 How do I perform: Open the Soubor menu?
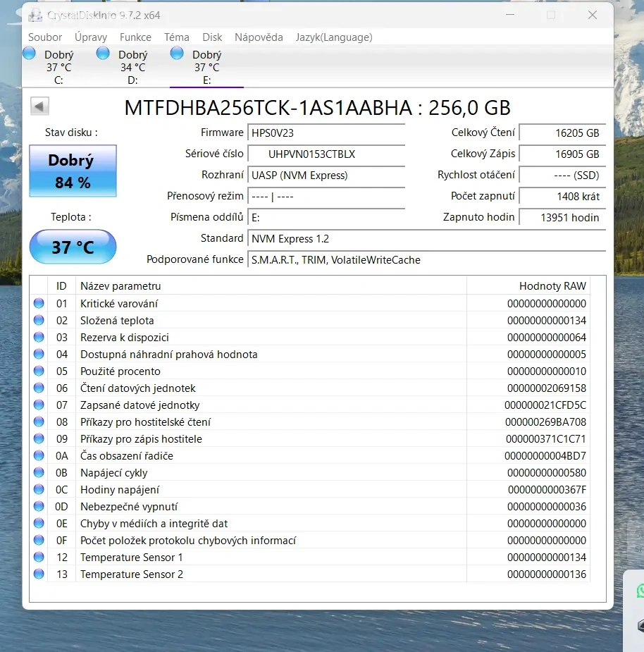[x=45, y=37]
